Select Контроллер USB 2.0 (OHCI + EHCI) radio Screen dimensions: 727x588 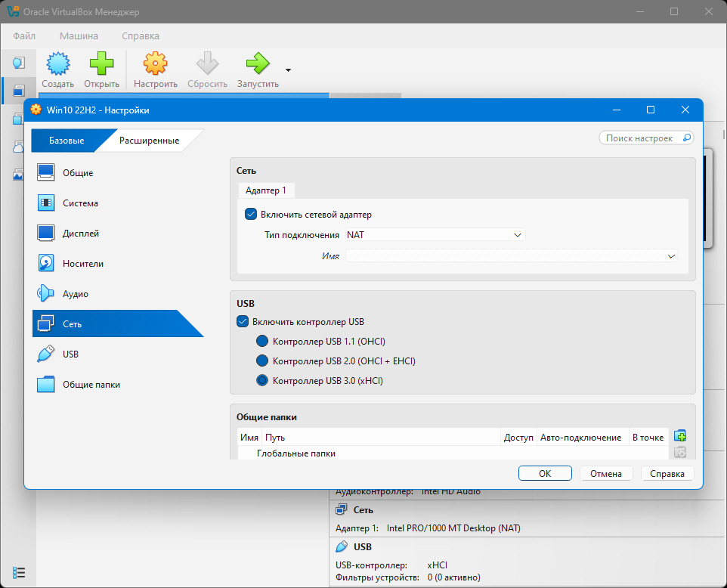click(262, 361)
